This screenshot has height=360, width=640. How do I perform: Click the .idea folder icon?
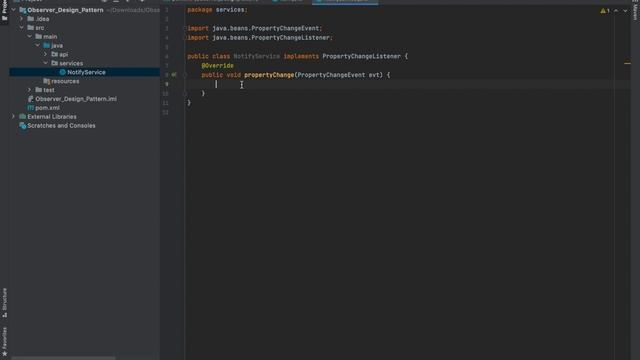click(31, 19)
